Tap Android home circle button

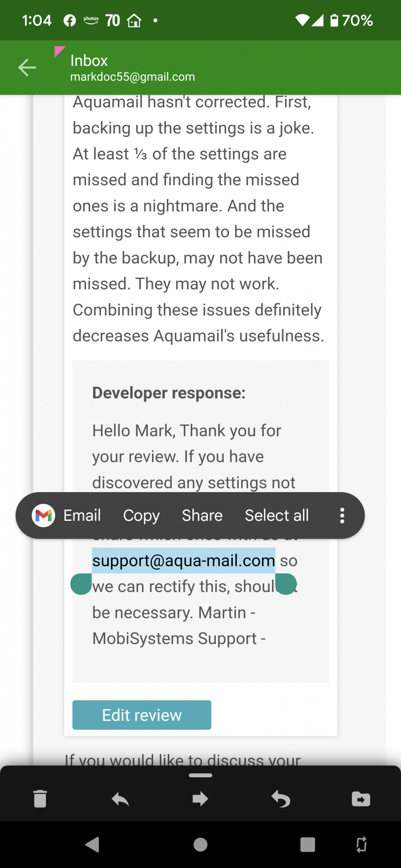coord(200,845)
